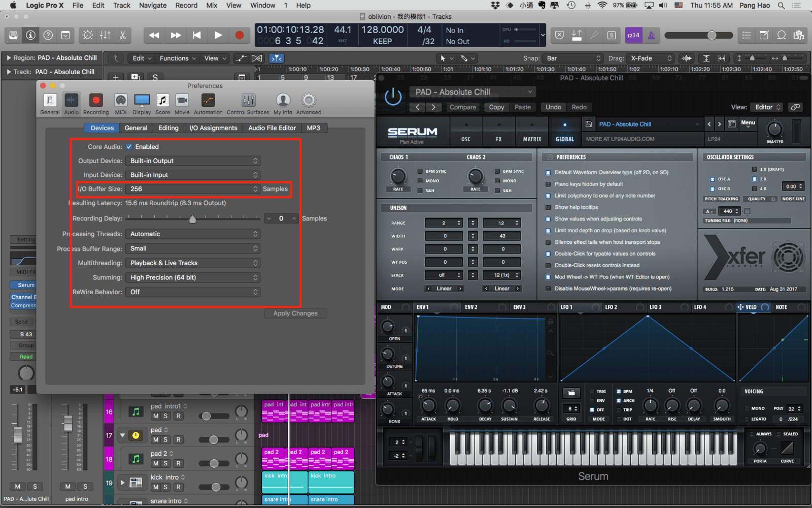Click the Record button in transport
This screenshot has width=812, height=508.
tap(239, 35)
